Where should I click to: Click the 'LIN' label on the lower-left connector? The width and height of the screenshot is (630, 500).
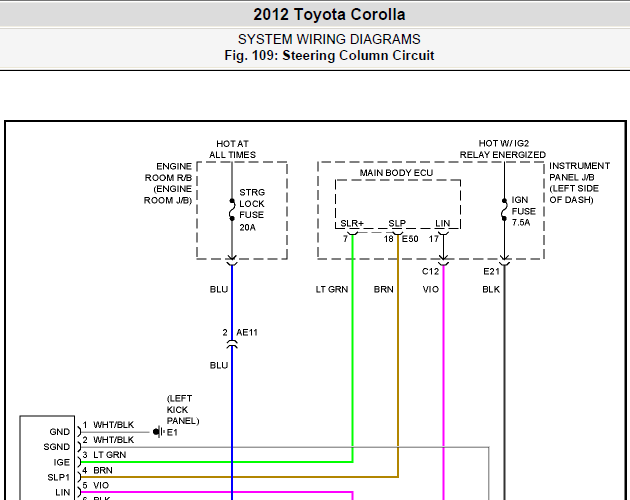click(63, 492)
